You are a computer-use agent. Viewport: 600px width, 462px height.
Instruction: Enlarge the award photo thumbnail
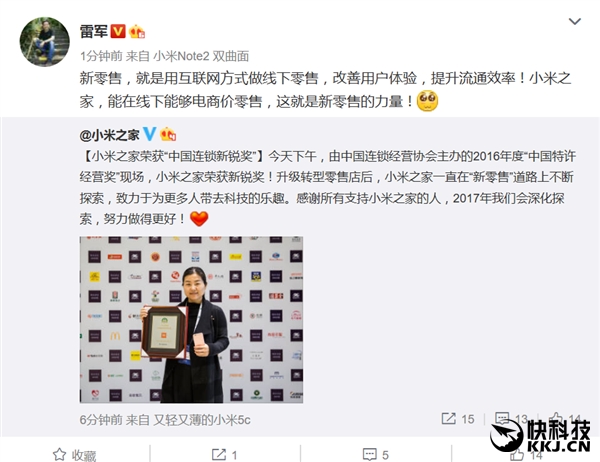tap(191, 320)
